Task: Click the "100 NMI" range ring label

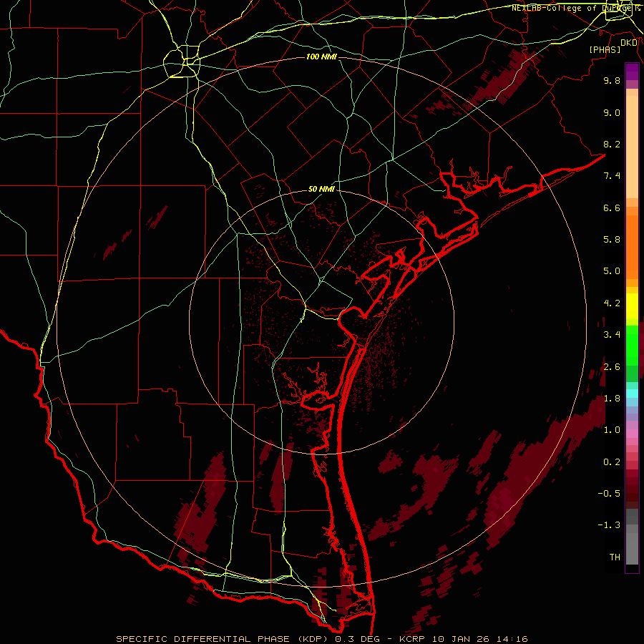Action: click(x=321, y=57)
